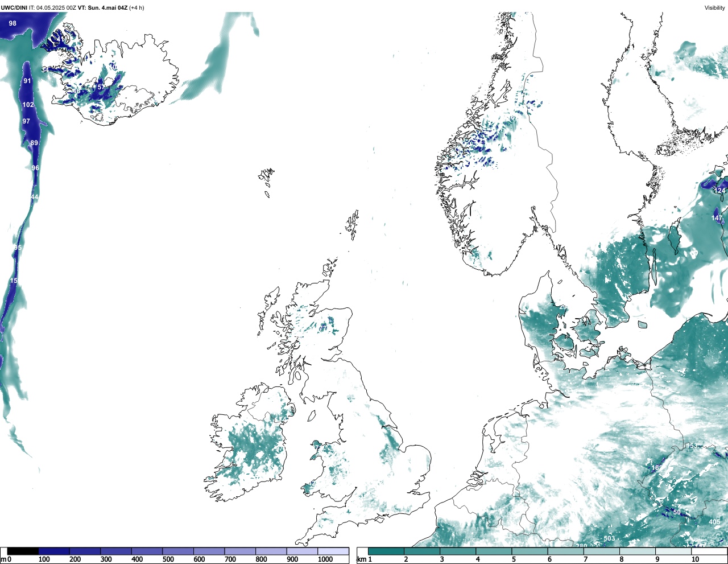The image size is (728, 564).
Task: Click the 'IT: 04.05.2025 00Z' init time
Action: pyautogui.click(x=52, y=8)
